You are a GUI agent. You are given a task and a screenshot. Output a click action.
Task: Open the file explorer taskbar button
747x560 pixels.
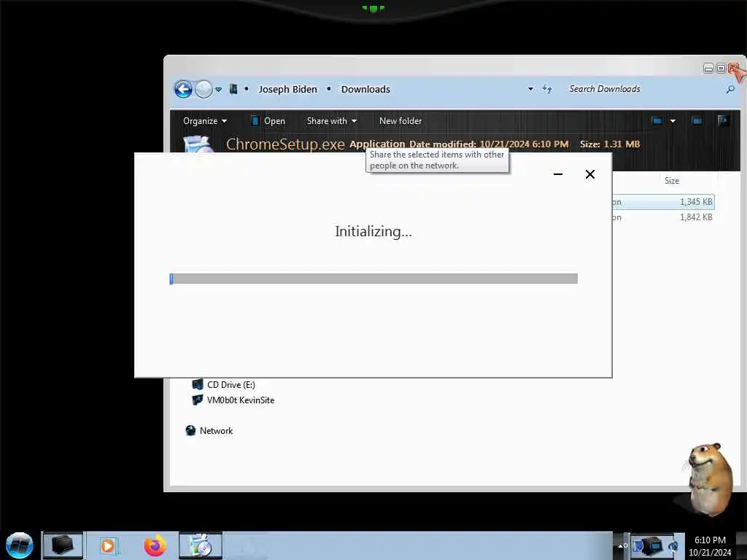click(63, 545)
